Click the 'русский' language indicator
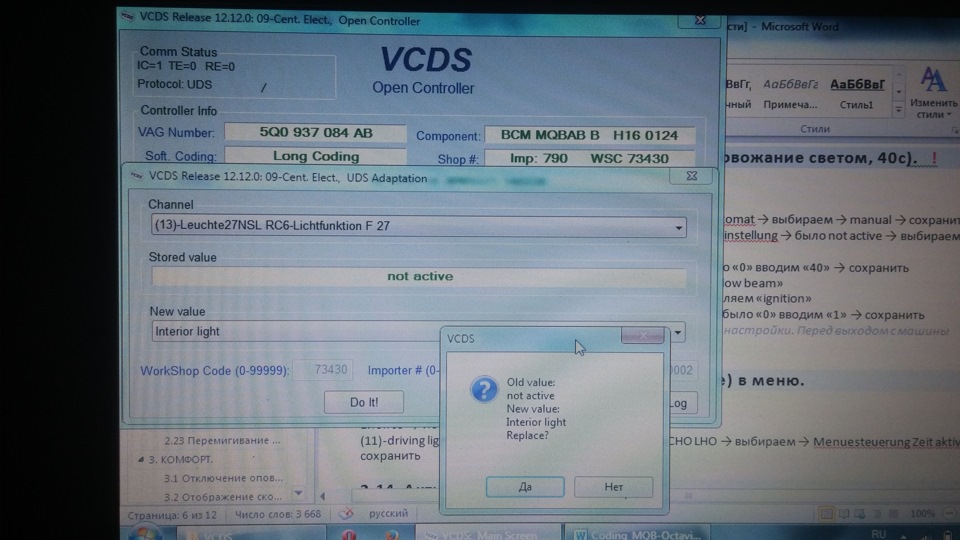 (x=388, y=513)
